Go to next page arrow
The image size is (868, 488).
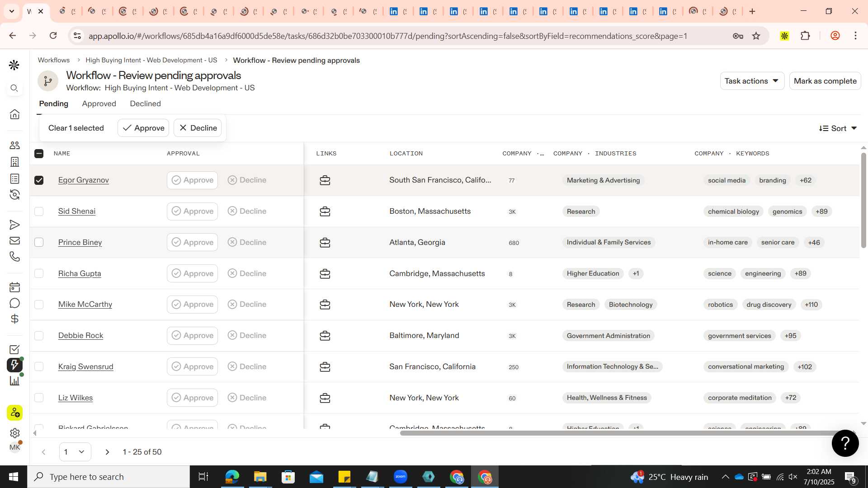[107, 452]
